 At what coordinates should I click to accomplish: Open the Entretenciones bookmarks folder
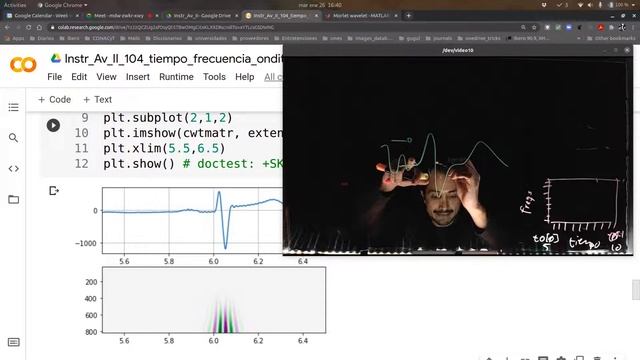(x=296, y=38)
